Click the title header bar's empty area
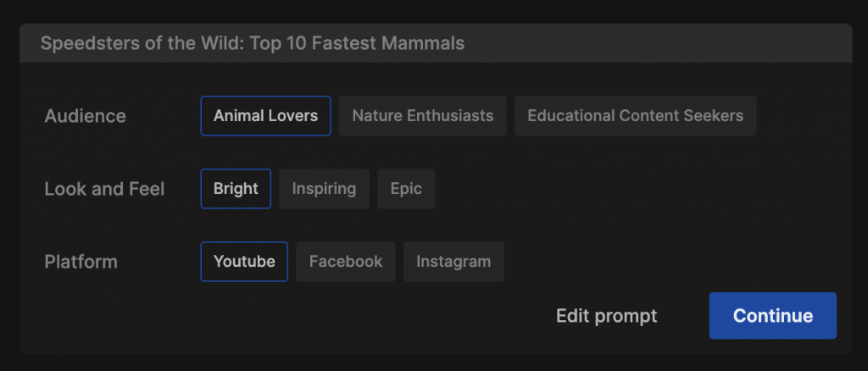Image resolution: width=868 pixels, height=371 pixels. (x=661, y=42)
